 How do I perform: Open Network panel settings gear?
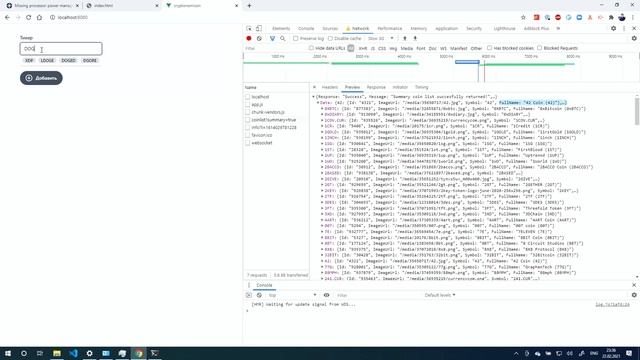point(634,38)
